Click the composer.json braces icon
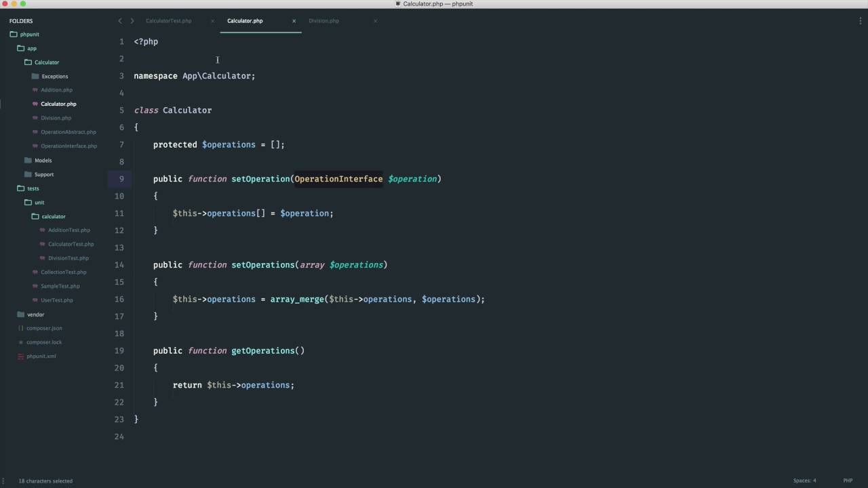868x488 pixels. click(x=20, y=328)
